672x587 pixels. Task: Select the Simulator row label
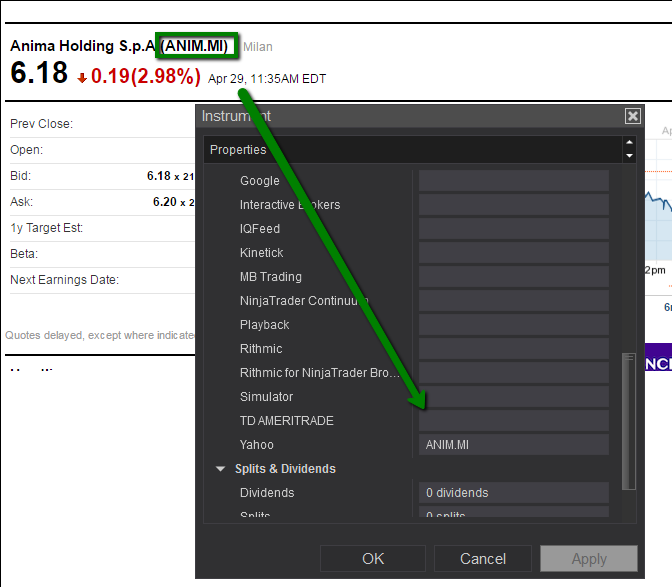point(267,397)
